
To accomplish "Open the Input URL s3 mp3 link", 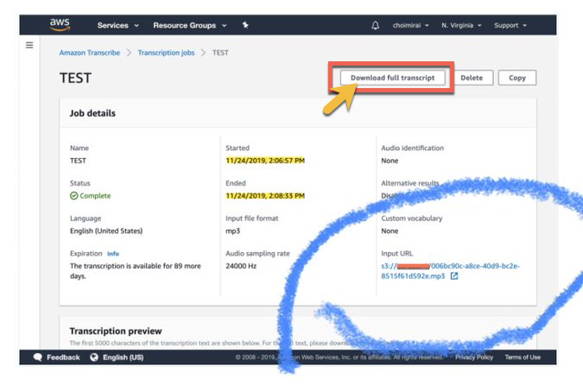I will coord(450,271).
